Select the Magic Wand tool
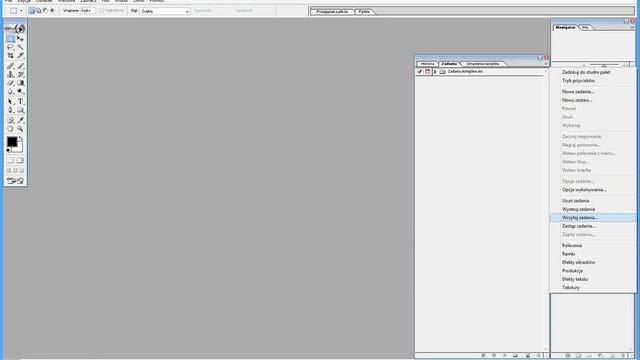 coord(20,47)
